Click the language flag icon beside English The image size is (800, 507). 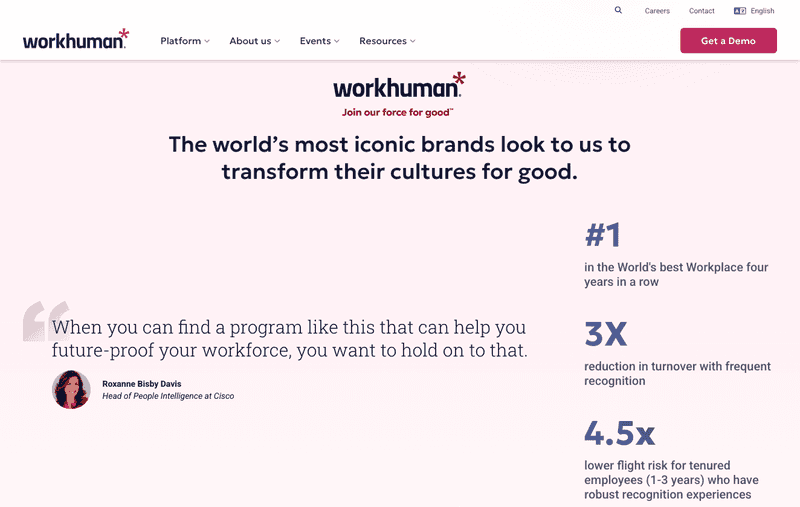click(x=740, y=11)
